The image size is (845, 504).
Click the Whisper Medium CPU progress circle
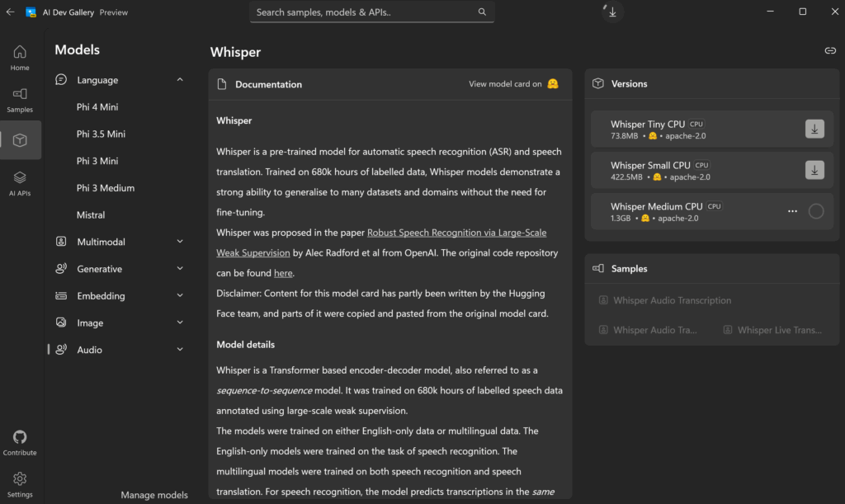click(x=815, y=211)
